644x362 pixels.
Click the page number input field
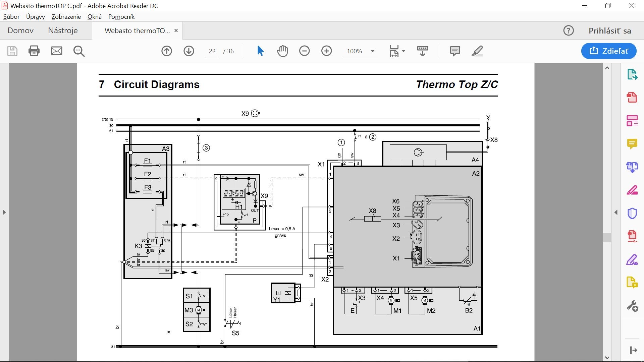click(212, 51)
